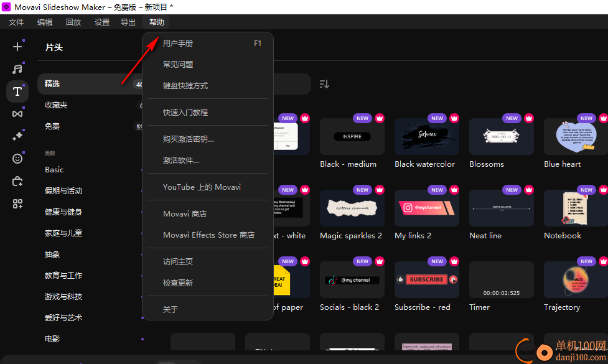608x364 pixels.
Task: Open the more tools grid icon
Action: coord(17,203)
